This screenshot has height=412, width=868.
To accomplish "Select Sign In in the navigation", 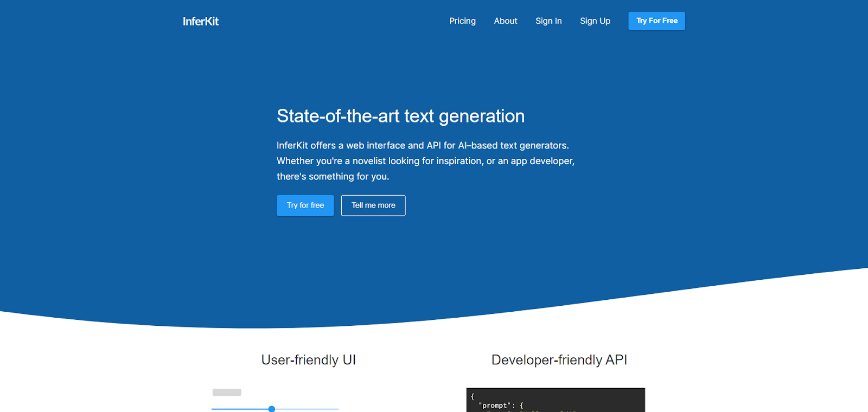I will [x=548, y=21].
